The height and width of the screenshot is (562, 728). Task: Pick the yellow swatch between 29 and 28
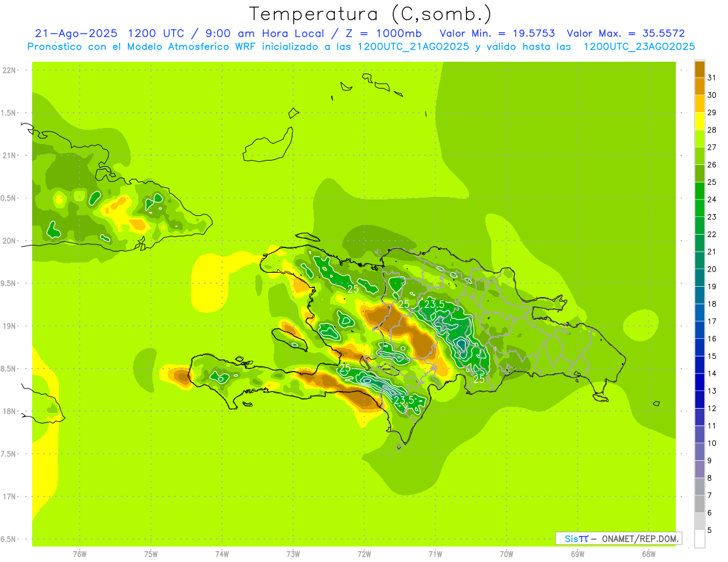point(699,121)
